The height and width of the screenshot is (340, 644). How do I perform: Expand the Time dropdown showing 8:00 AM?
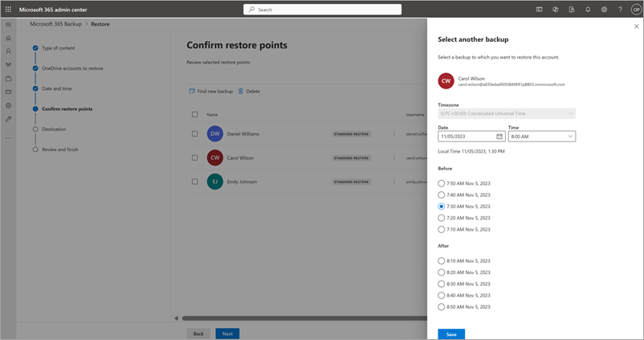pyautogui.click(x=541, y=137)
